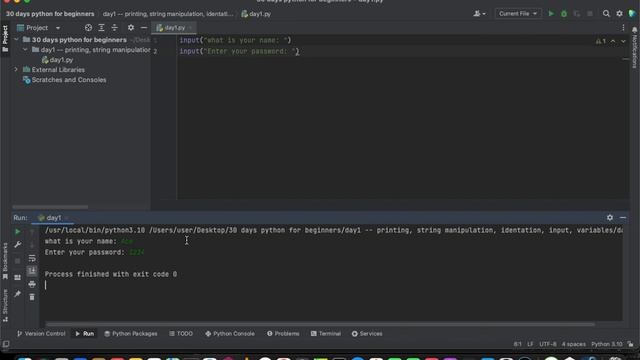Click up stack trace arrow in Run panel

(32, 232)
